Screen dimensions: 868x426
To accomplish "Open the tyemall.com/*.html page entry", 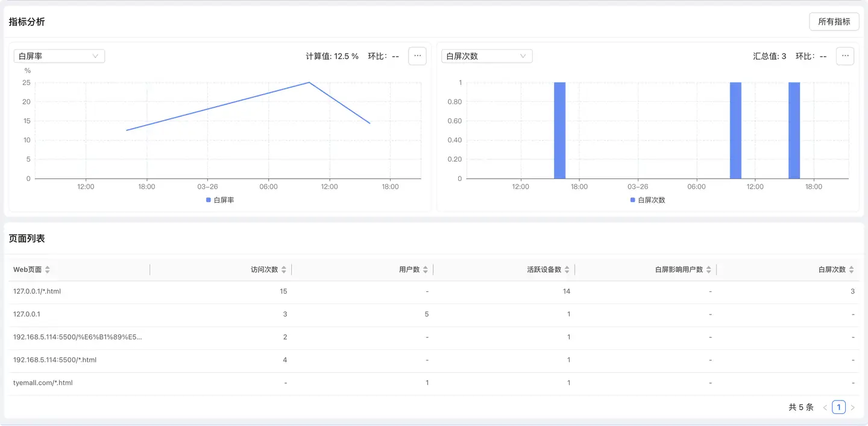I will tap(42, 382).
